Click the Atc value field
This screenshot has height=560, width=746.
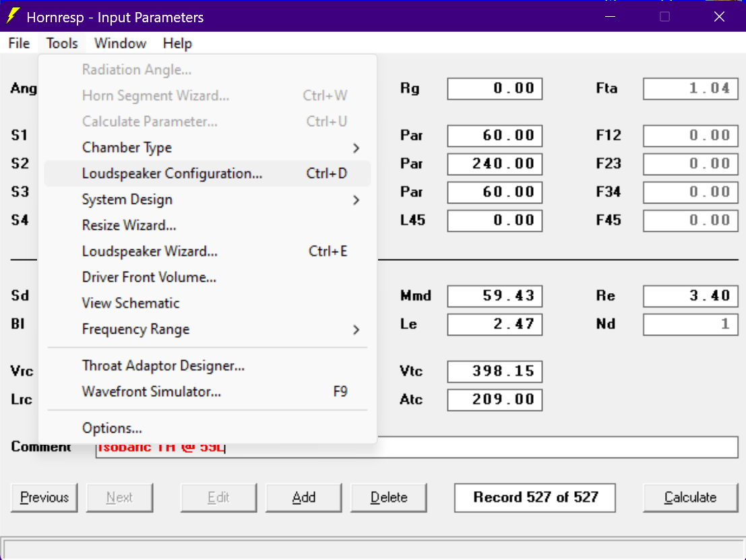click(495, 400)
